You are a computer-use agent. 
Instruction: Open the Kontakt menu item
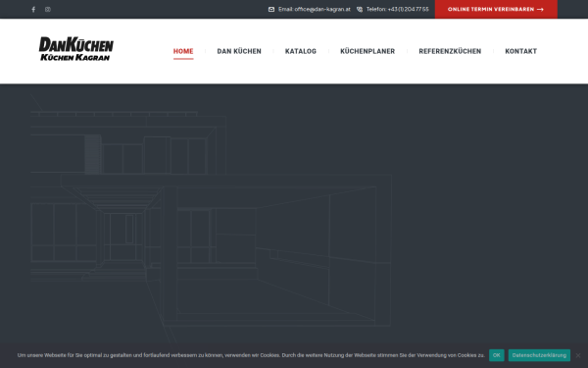(521, 51)
